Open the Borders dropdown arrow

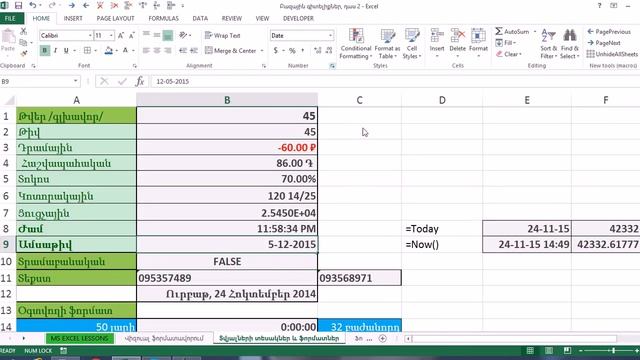(x=96, y=51)
